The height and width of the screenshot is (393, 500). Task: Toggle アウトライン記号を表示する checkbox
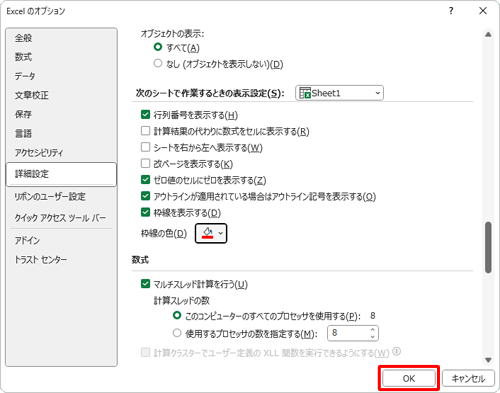(145, 196)
